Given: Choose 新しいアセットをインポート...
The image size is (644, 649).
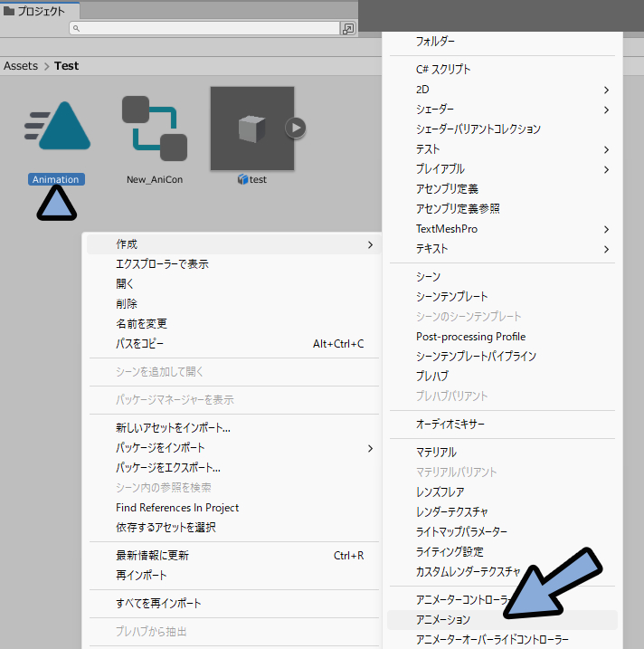Looking at the screenshot, I should (234, 428).
